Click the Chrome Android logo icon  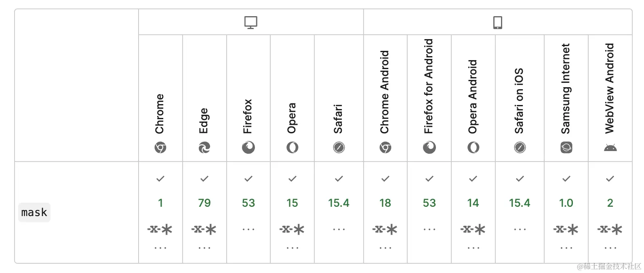click(385, 148)
